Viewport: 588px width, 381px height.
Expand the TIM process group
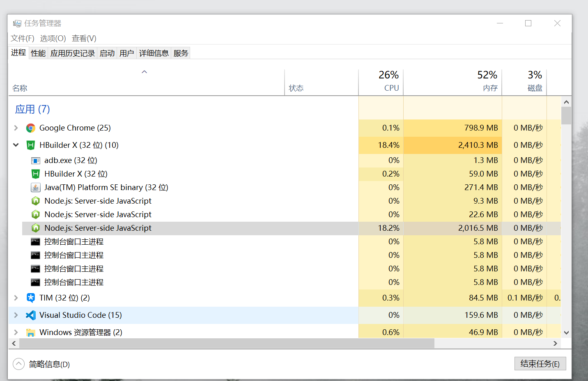click(x=16, y=298)
